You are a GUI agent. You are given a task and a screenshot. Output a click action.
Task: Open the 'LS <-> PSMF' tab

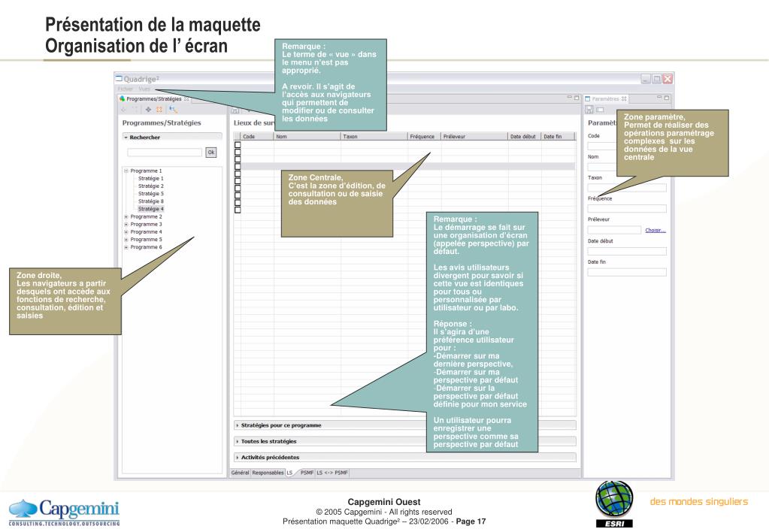pyautogui.click(x=332, y=473)
